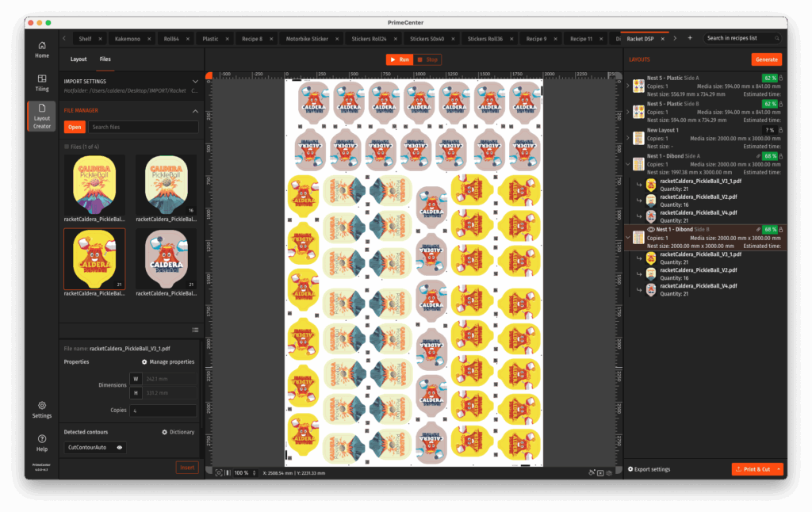This screenshot has width=812, height=512.
Task: Select racketCaldera_PickleBall_V4.pdf under Dibond Side B
Action: (x=698, y=286)
